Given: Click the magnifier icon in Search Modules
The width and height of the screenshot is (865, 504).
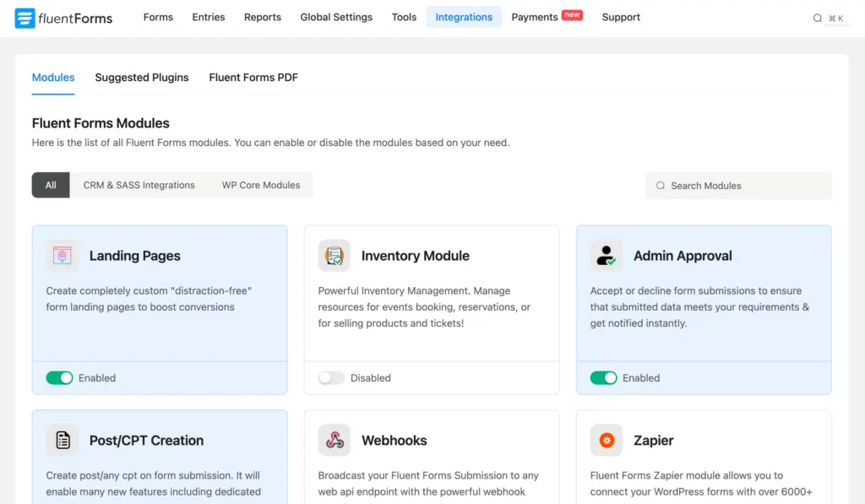Looking at the screenshot, I should (660, 186).
